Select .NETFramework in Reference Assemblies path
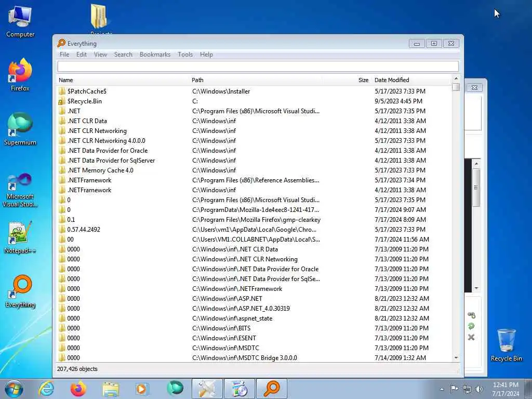This screenshot has width=532, height=399. click(x=255, y=180)
